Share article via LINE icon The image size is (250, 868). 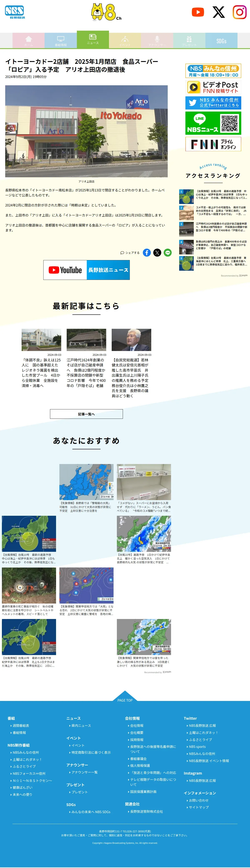click(167, 252)
